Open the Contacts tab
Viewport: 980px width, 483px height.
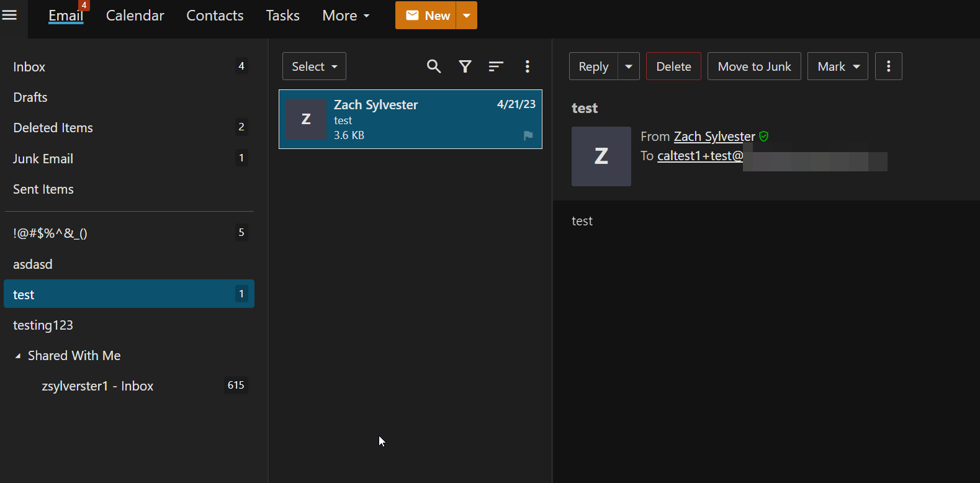[215, 16]
